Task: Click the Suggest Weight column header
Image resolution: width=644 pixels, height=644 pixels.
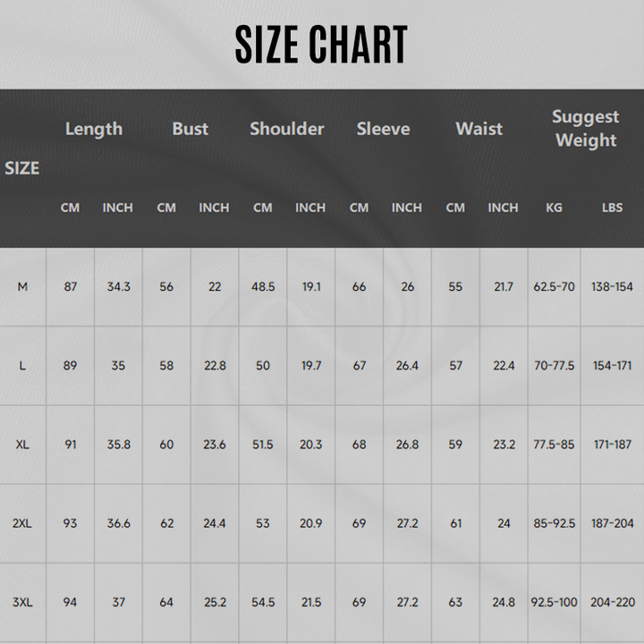Action: pyautogui.click(x=585, y=129)
